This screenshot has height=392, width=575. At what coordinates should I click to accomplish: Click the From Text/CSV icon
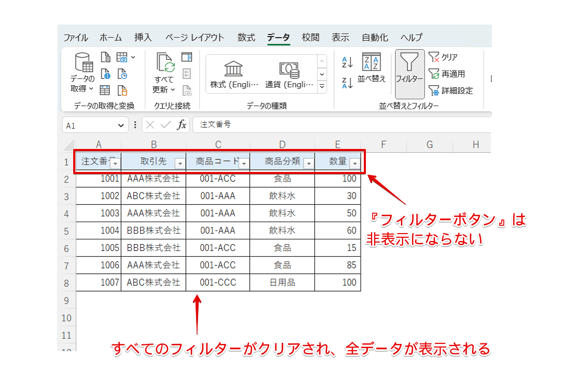(x=106, y=57)
